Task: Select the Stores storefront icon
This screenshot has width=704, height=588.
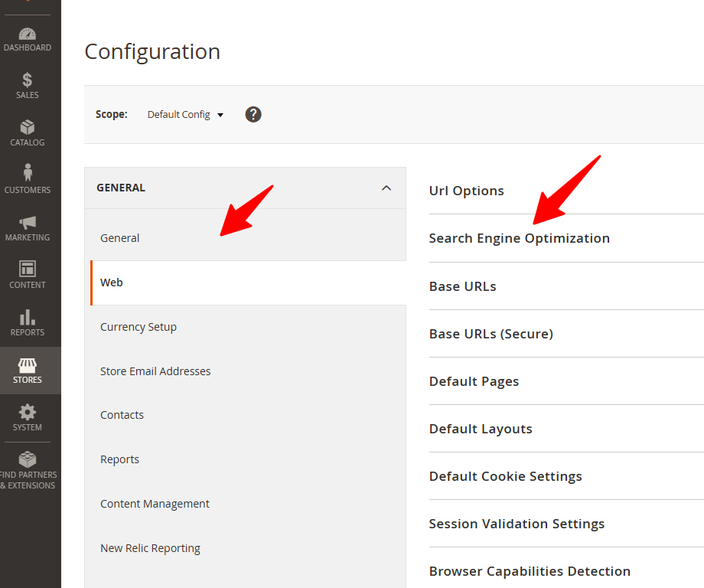Action: tap(28, 365)
